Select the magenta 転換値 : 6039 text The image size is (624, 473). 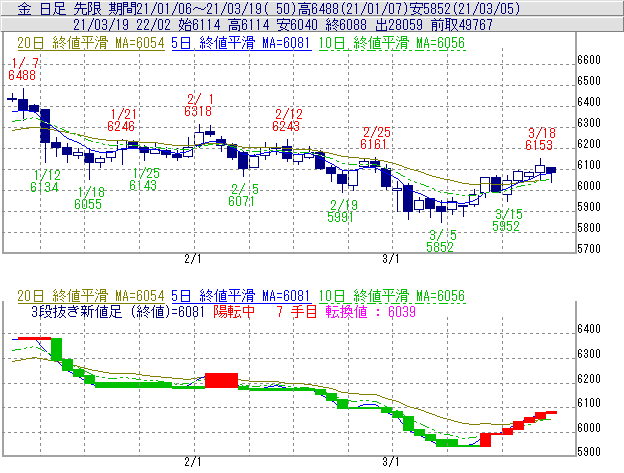click(x=370, y=311)
